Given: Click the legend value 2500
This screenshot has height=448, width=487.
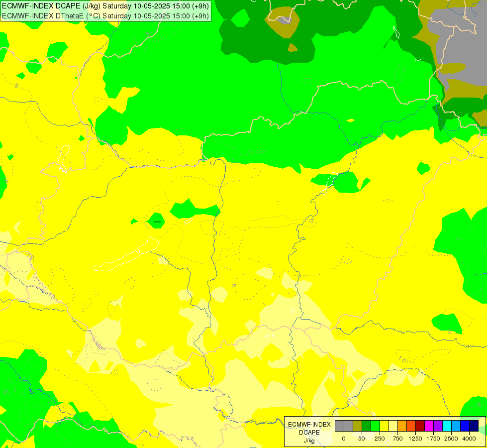Looking at the screenshot, I should pos(451,439).
